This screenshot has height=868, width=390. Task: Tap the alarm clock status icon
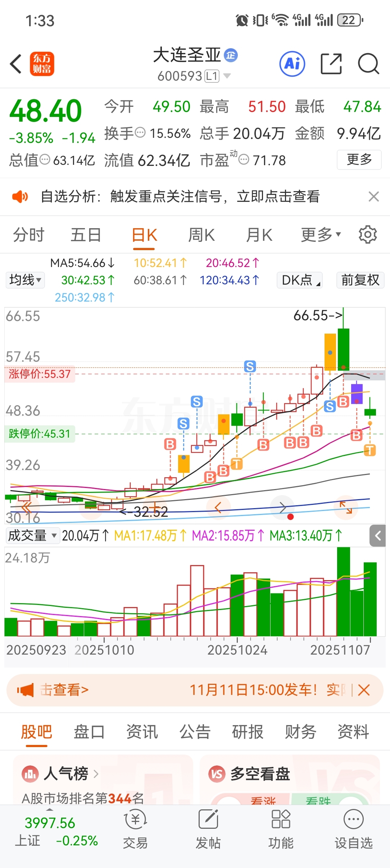(x=242, y=21)
